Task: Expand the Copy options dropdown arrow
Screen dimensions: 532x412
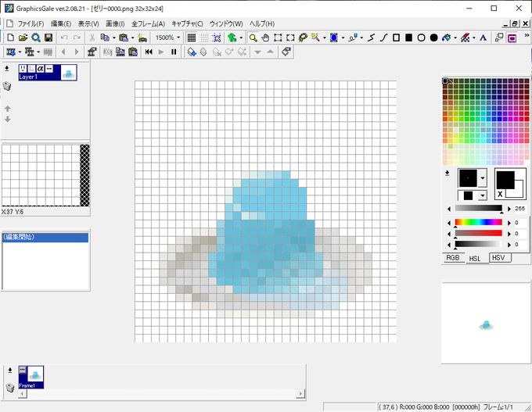Action: pos(114,38)
